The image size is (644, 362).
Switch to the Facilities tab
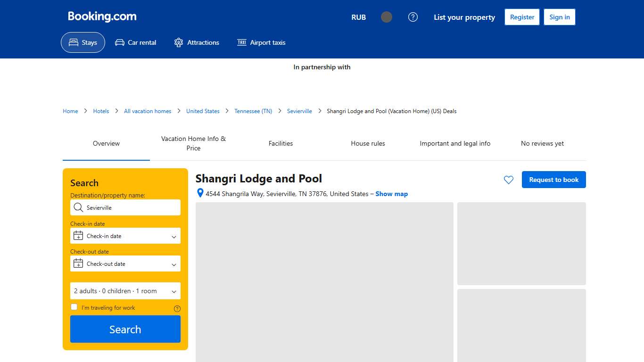[281, 143]
